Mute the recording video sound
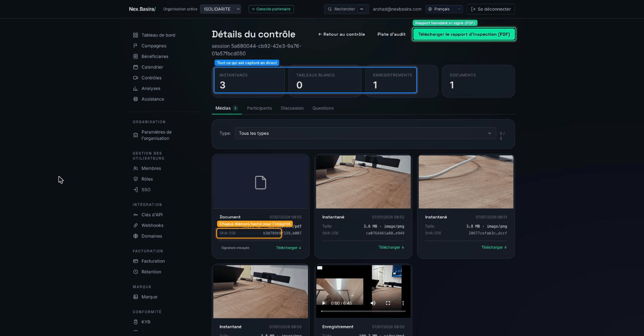 click(x=373, y=303)
